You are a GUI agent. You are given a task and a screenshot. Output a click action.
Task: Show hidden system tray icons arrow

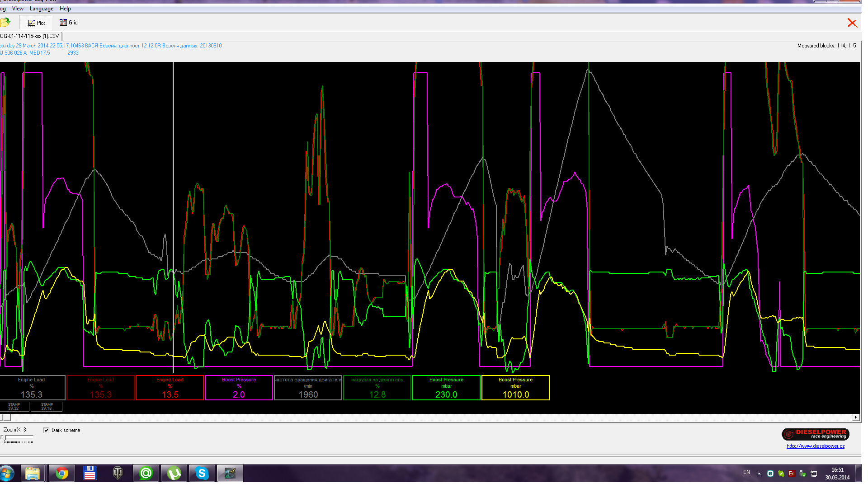(759, 474)
